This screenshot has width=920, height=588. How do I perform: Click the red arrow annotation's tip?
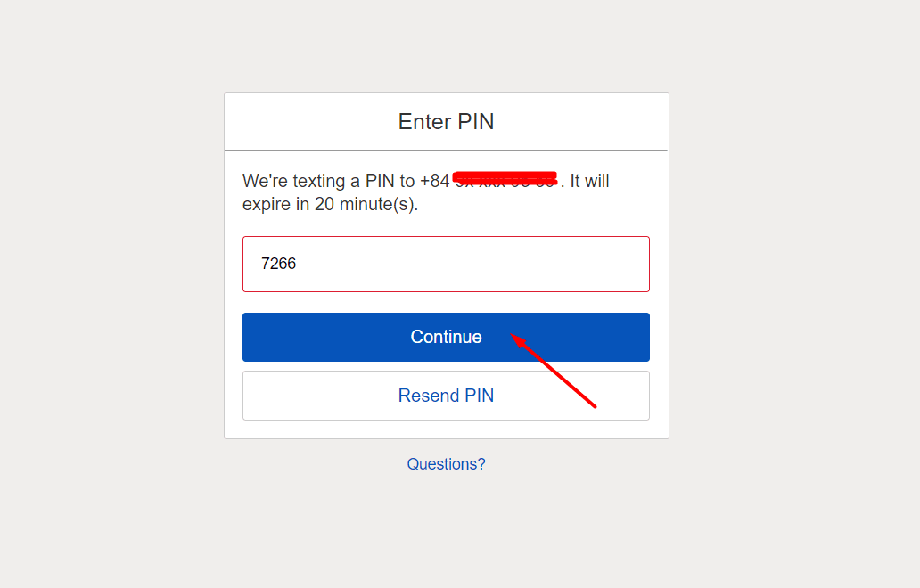[x=513, y=335]
